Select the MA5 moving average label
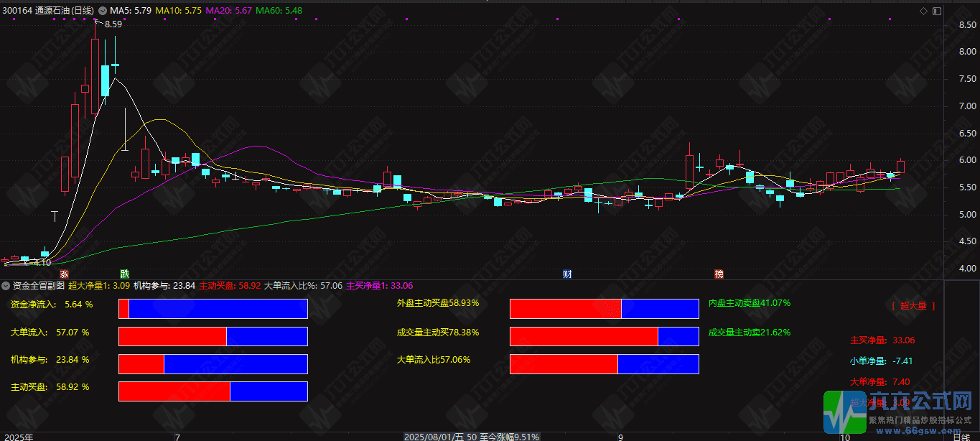 point(130,11)
